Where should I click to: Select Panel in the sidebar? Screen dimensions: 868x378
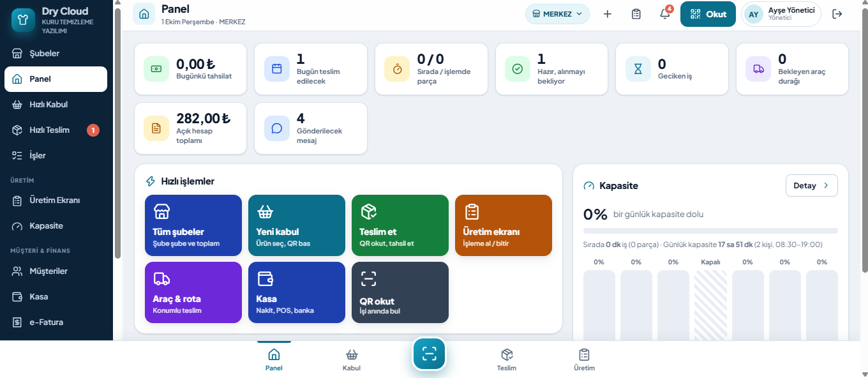pyautogui.click(x=56, y=79)
